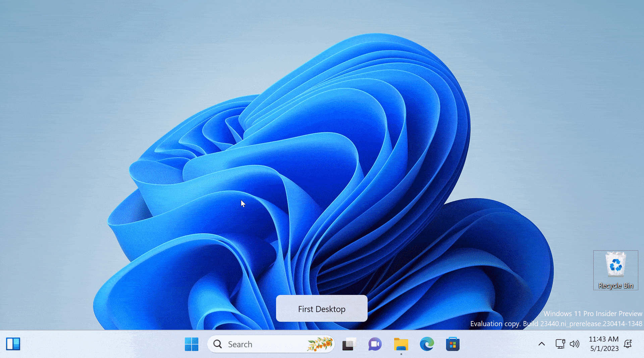Click the magnifier icon in the search box
The height and width of the screenshot is (358, 644).
click(x=217, y=344)
